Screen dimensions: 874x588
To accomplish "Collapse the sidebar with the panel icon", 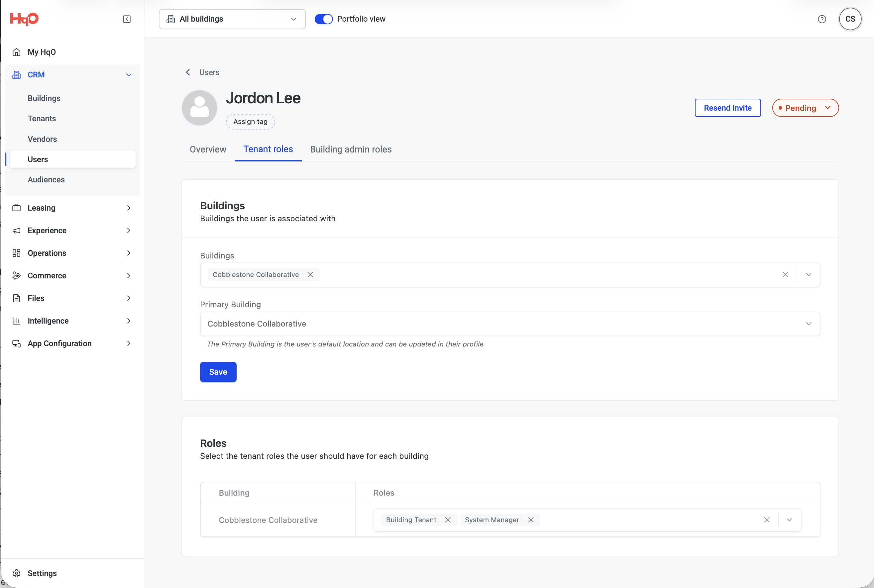I will (127, 19).
